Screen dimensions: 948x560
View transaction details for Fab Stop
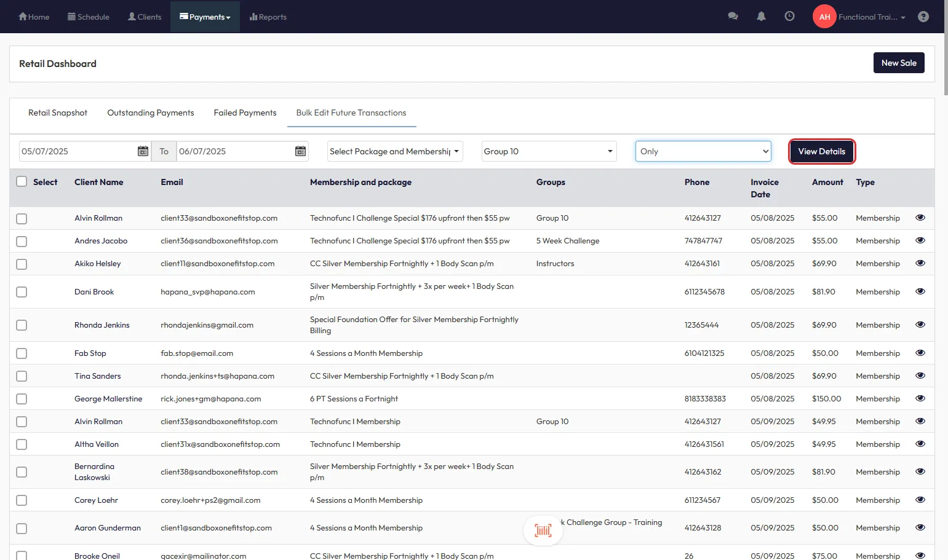pos(920,353)
